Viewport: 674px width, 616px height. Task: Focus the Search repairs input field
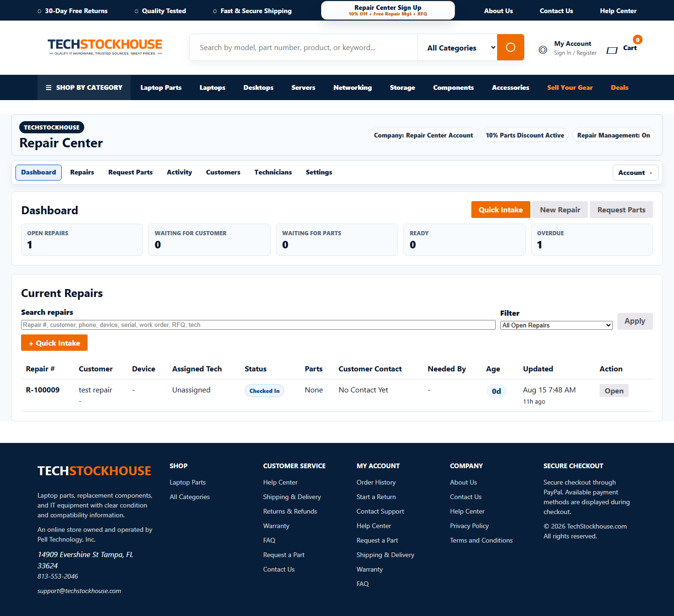258,325
